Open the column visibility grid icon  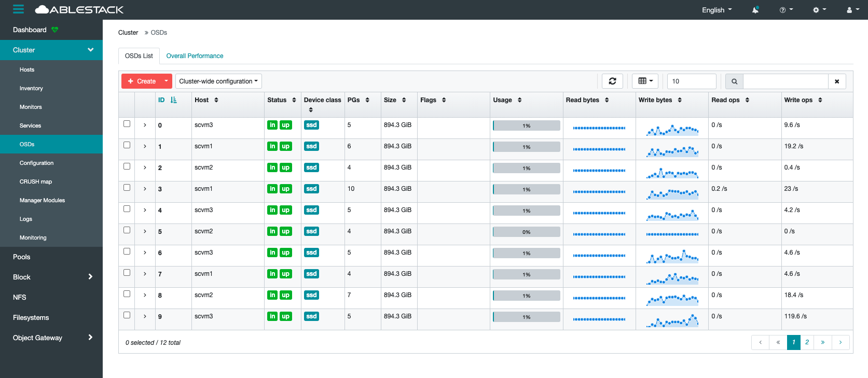[x=645, y=81]
